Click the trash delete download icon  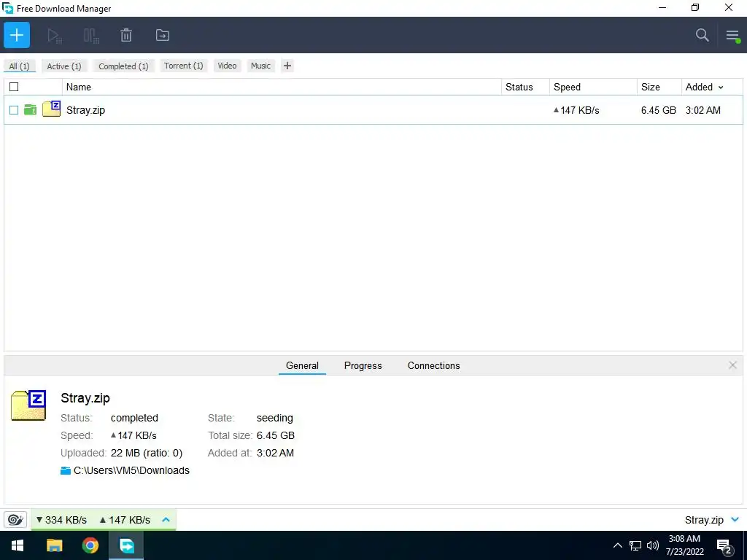click(x=126, y=35)
